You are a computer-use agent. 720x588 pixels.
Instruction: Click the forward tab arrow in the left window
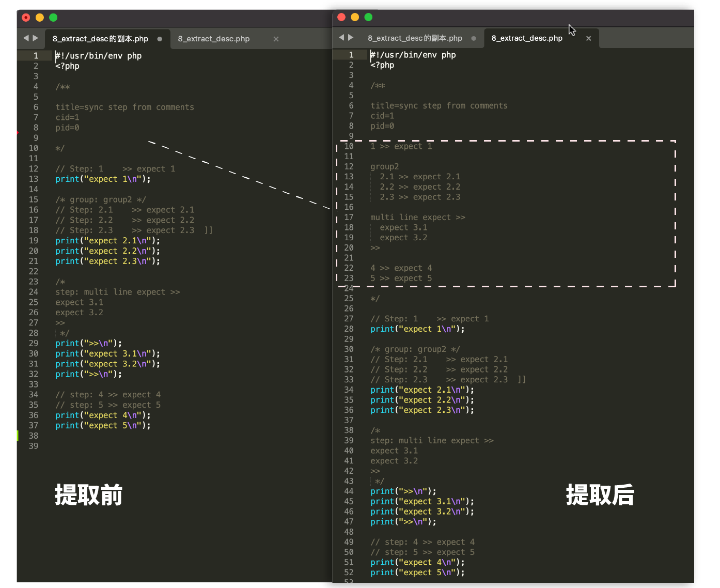coord(36,38)
